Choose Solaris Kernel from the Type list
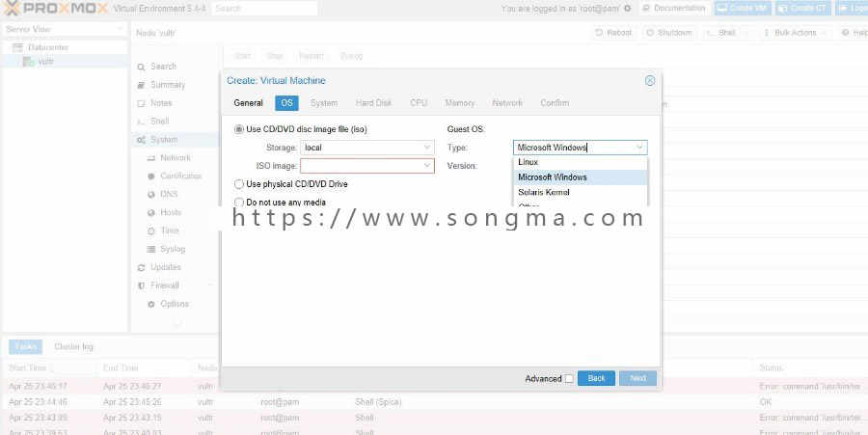Screen dimensions: 868x435 pos(580,193)
